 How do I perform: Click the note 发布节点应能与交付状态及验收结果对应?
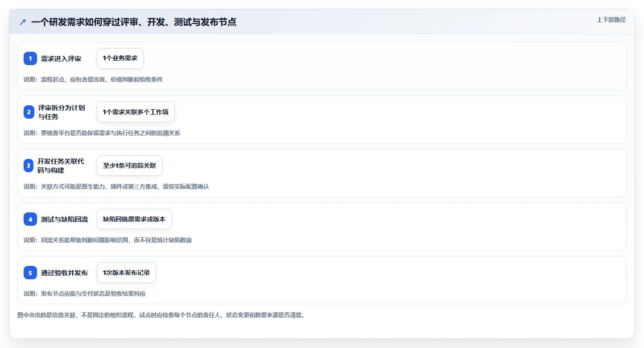(85, 294)
